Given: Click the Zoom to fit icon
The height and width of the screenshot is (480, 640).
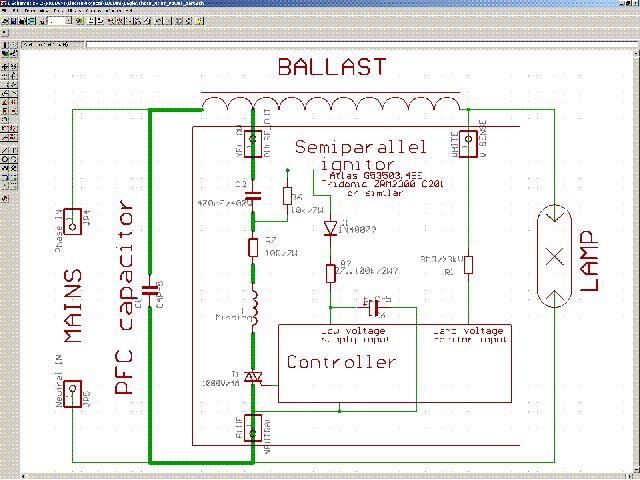Looking at the screenshot, I should point(110,20).
